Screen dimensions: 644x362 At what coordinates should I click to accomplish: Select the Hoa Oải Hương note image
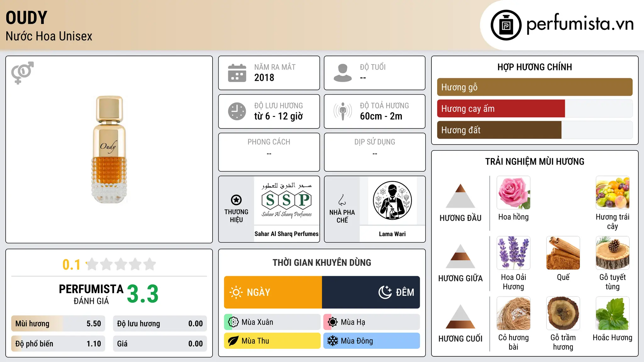pyautogui.click(x=514, y=253)
